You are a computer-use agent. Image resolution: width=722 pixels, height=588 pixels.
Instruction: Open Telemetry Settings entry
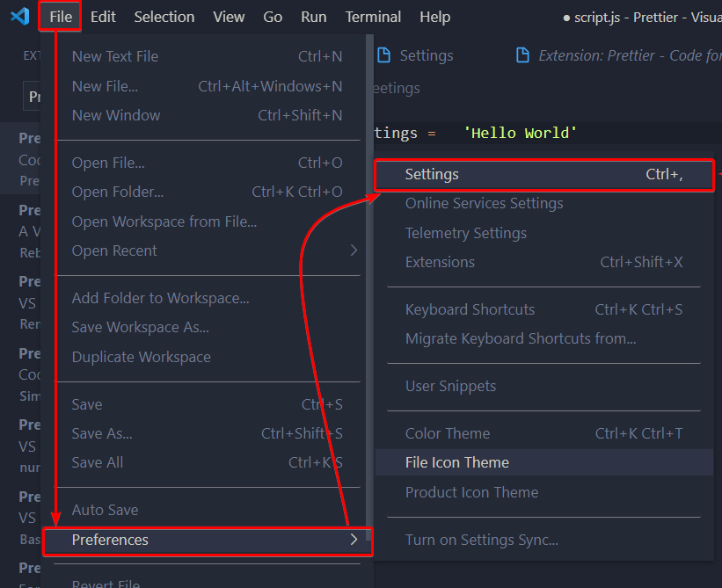(x=544, y=233)
